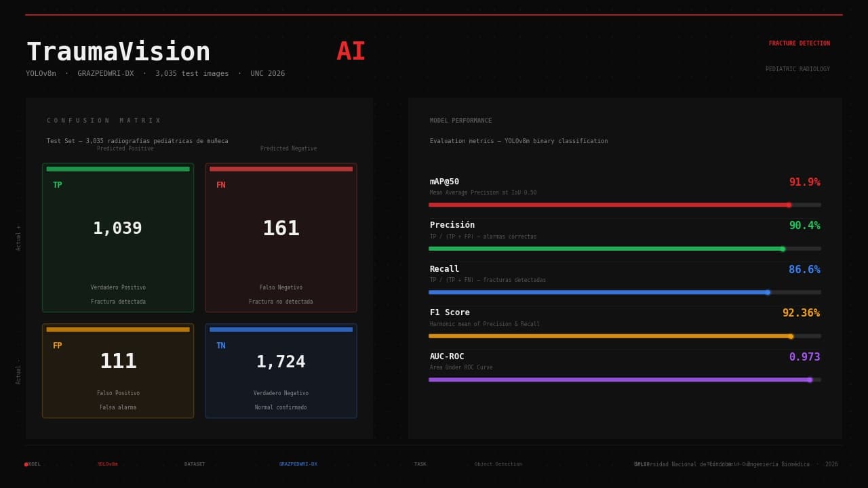Viewport: 868px width, 488px height.
Task: Click the DATASET footer label
Action: tap(195, 464)
